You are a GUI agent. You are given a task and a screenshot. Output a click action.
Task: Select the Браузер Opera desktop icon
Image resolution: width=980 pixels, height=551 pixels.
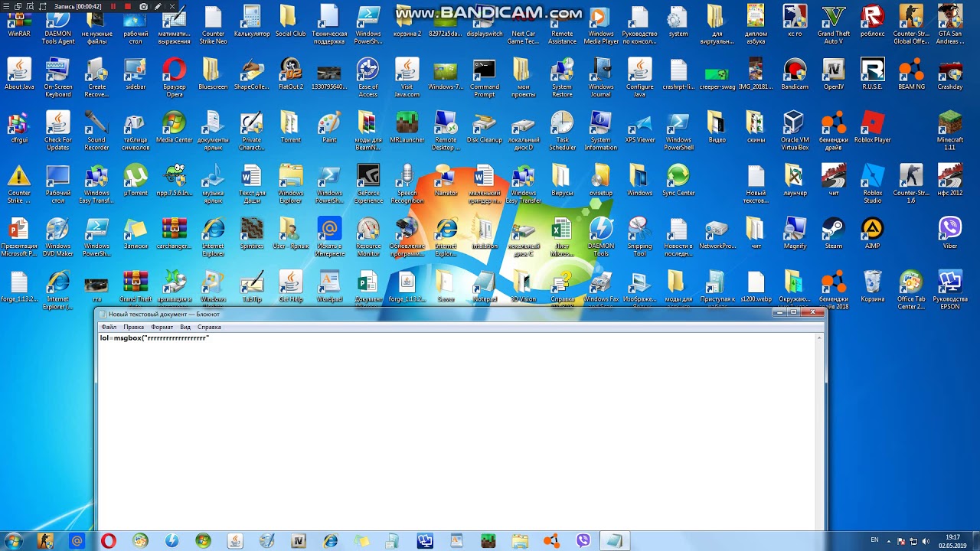[175, 77]
